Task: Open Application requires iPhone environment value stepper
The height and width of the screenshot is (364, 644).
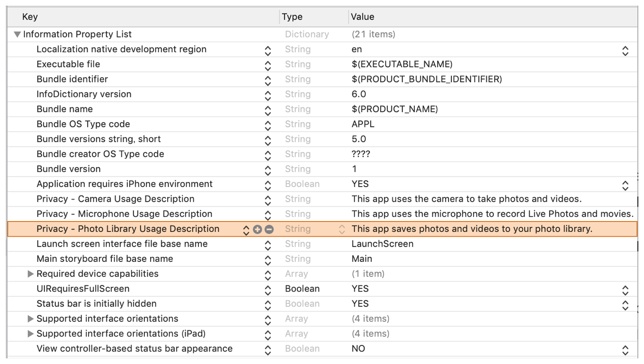Action: click(x=625, y=185)
